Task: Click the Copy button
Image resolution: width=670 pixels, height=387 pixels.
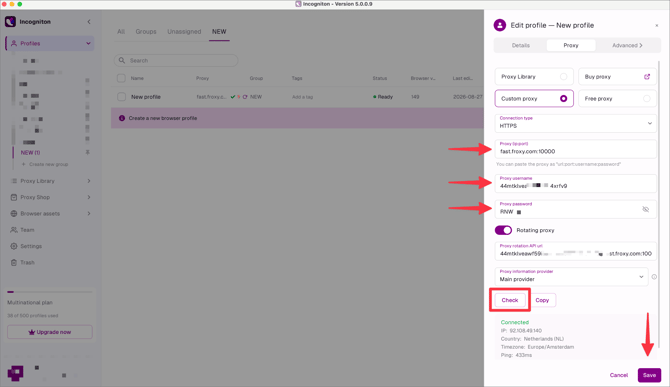Action: pyautogui.click(x=542, y=300)
